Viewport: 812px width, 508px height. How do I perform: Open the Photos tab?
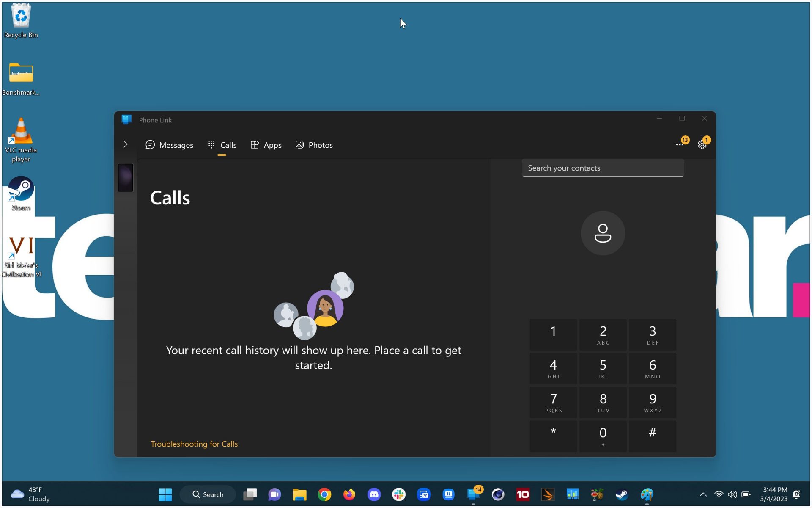click(x=314, y=145)
